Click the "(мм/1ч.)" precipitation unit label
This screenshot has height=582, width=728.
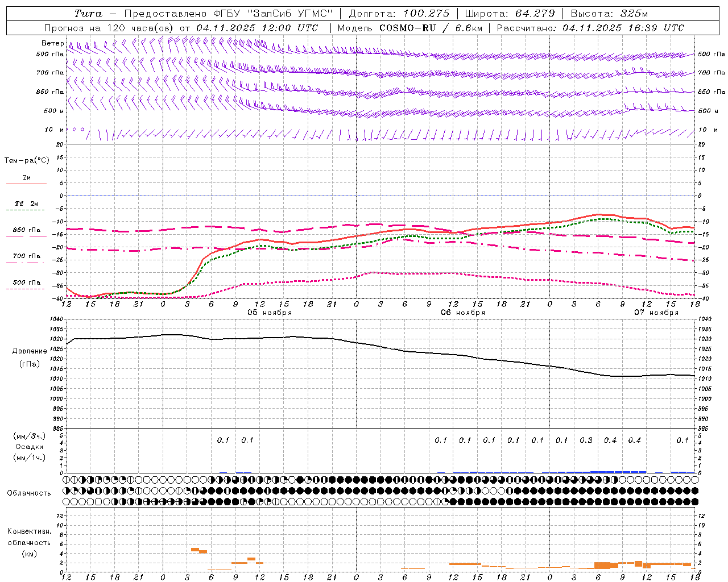30,458
